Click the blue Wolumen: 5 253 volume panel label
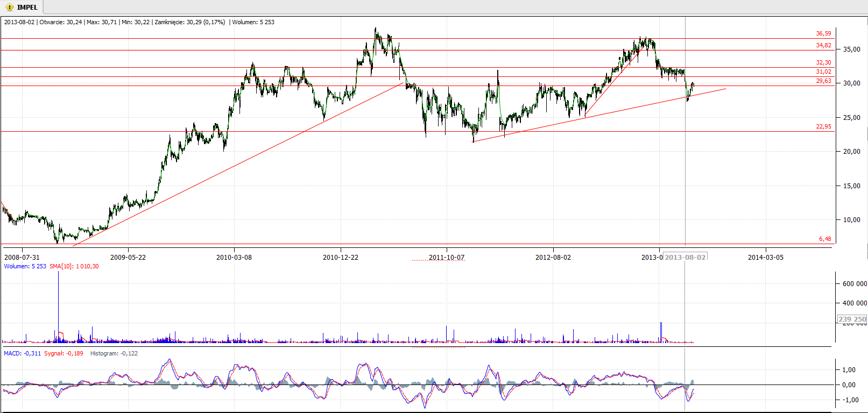Screen dimensions: 868x413 25,266
